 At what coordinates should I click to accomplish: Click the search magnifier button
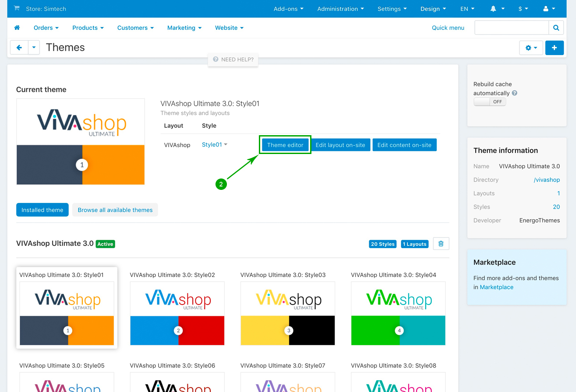tap(556, 28)
